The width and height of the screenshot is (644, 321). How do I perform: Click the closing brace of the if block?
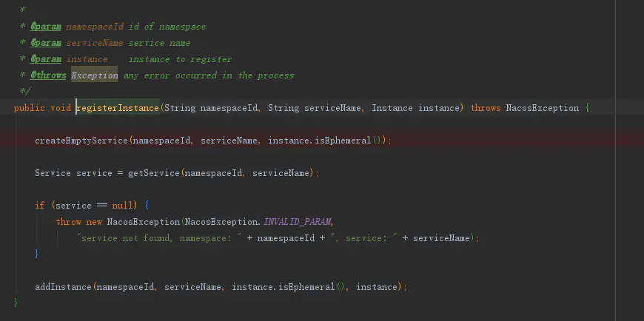click(37, 254)
